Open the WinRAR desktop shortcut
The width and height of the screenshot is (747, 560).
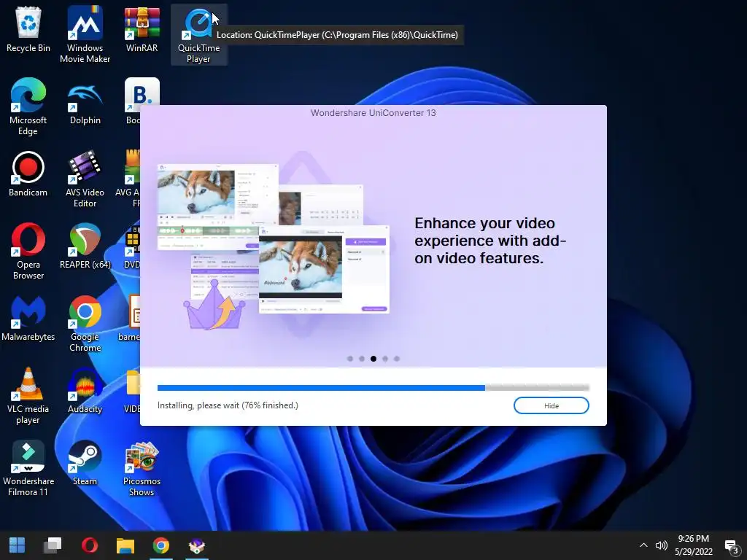(x=142, y=29)
